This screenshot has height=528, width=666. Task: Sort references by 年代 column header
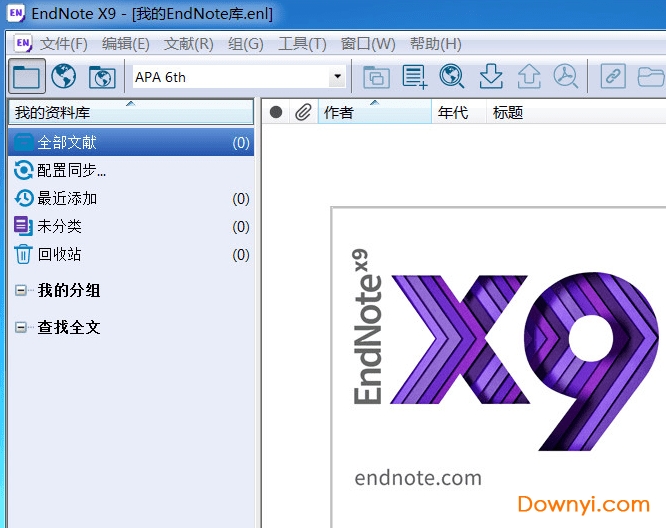pos(459,112)
